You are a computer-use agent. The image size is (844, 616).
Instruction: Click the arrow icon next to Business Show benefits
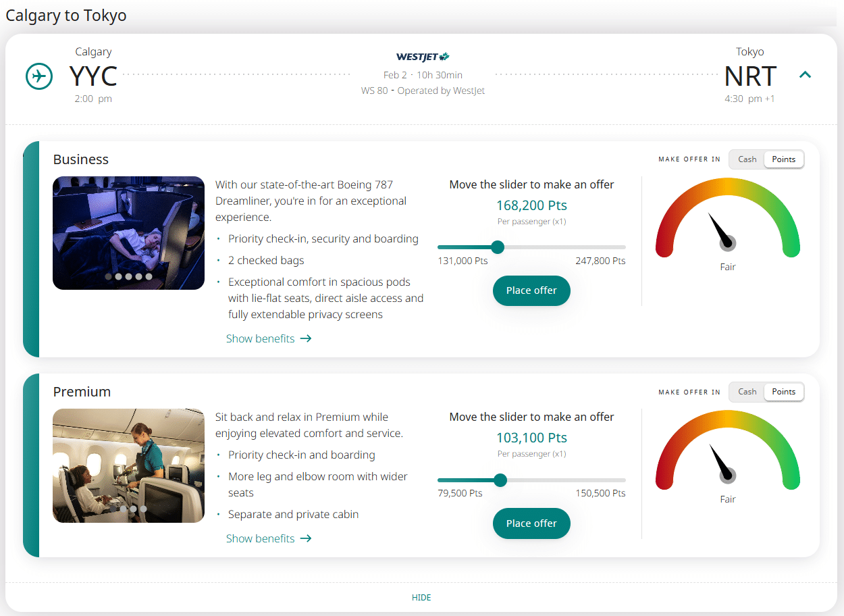click(306, 338)
